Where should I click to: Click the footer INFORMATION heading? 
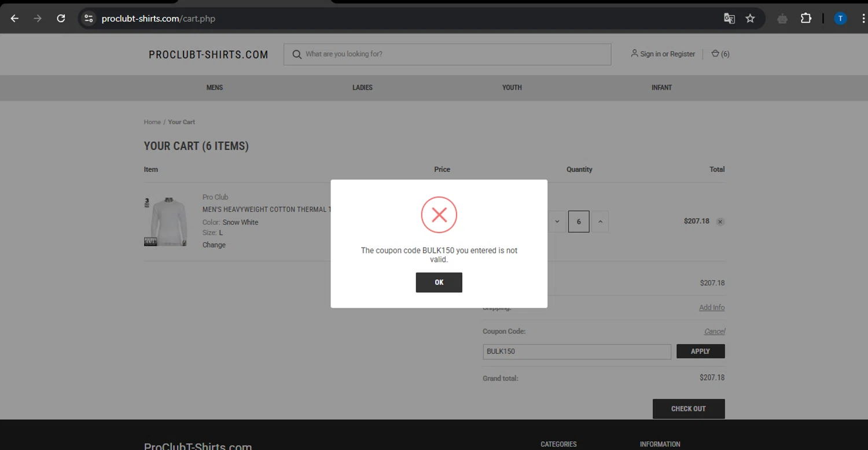[x=660, y=444]
